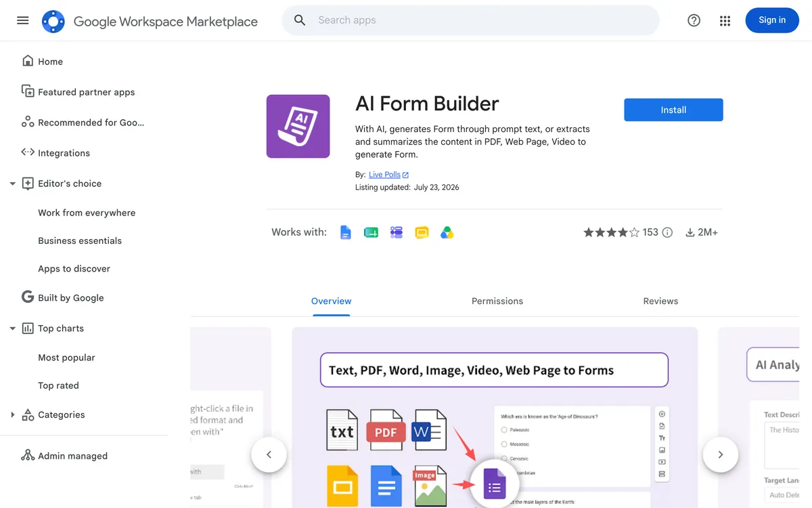The height and width of the screenshot is (508, 812).
Task: Switch to the Permissions tab
Action: [x=497, y=301]
